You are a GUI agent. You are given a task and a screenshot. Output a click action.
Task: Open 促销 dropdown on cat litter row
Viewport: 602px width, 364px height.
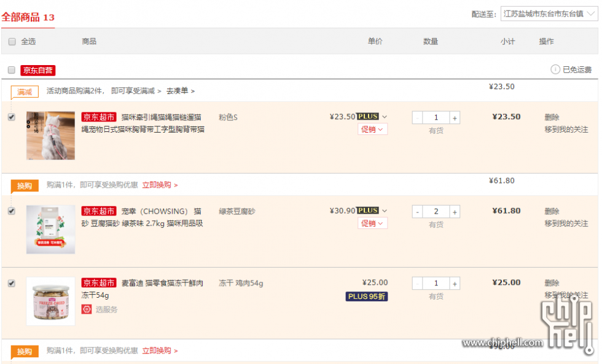click(x=372, y=223)
